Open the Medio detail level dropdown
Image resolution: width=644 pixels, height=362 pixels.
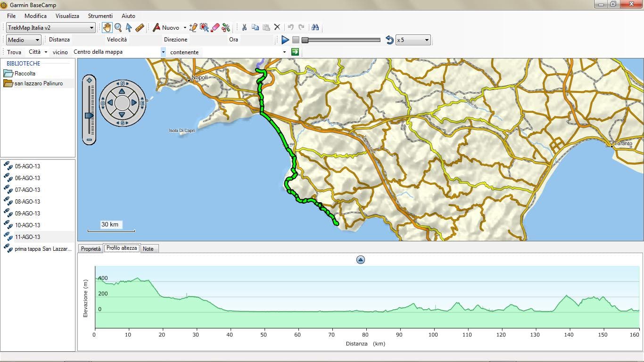pos(24,40)
